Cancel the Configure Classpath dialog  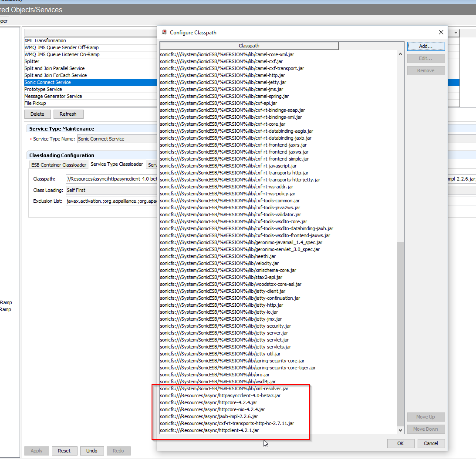coord(431,443)
